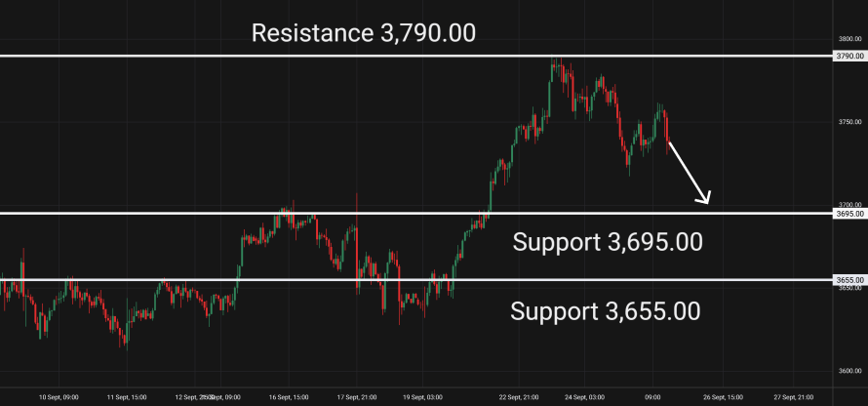Click the 3790.00 price axis label
The height and width of the screenshot is (406, 868).
[x=850, y=56]
